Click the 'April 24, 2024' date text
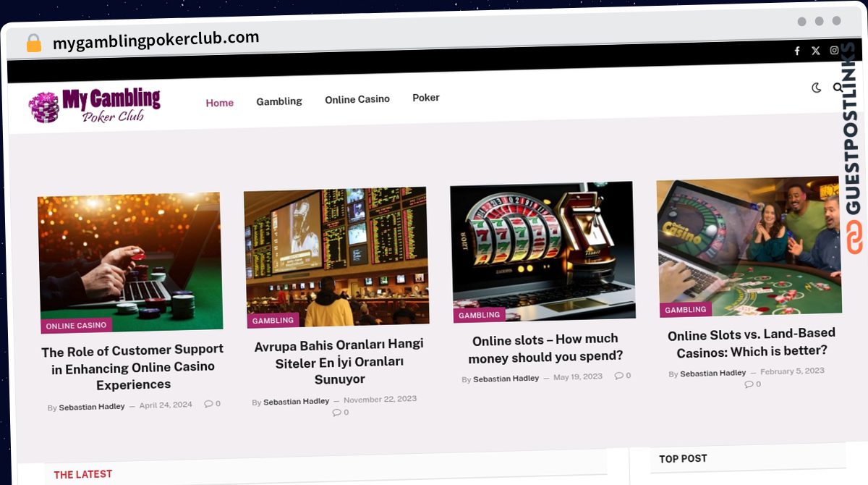 166,405
